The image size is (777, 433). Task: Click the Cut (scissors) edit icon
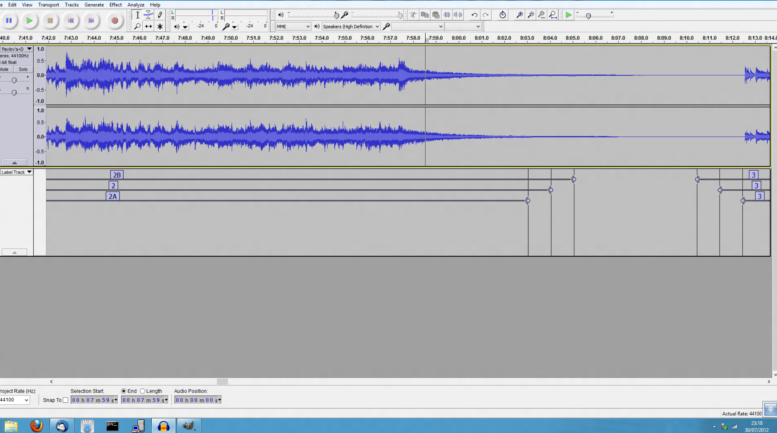413,15
